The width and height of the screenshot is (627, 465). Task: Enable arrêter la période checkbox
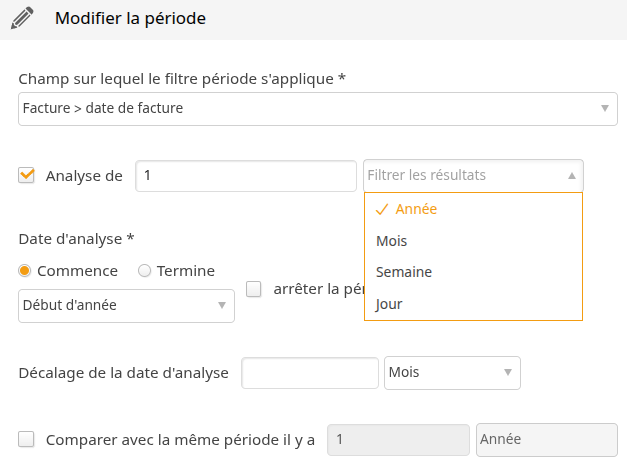click(254, 289)
